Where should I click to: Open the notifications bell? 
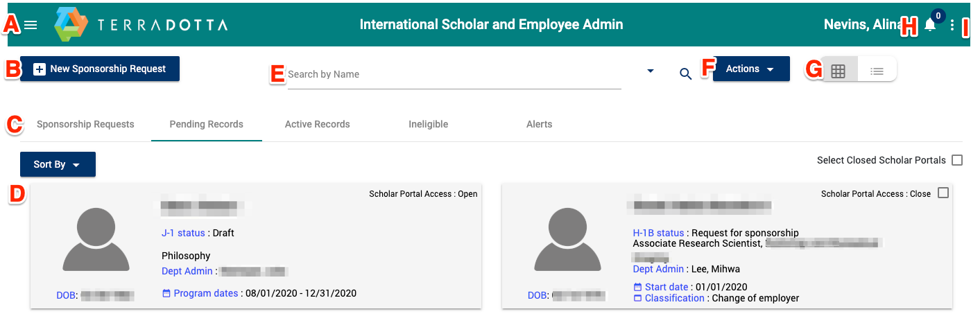[x=930, y=26]
